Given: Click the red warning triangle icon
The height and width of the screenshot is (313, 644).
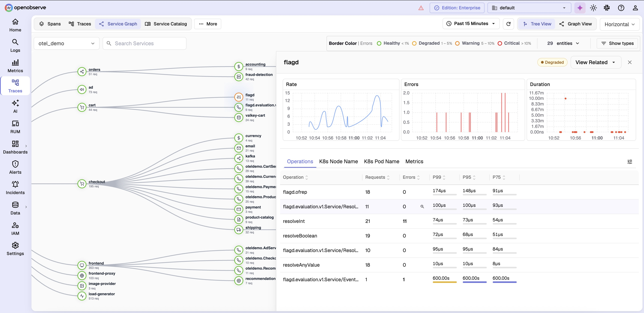Looking at the screenshot, I should tap(421, 8).
